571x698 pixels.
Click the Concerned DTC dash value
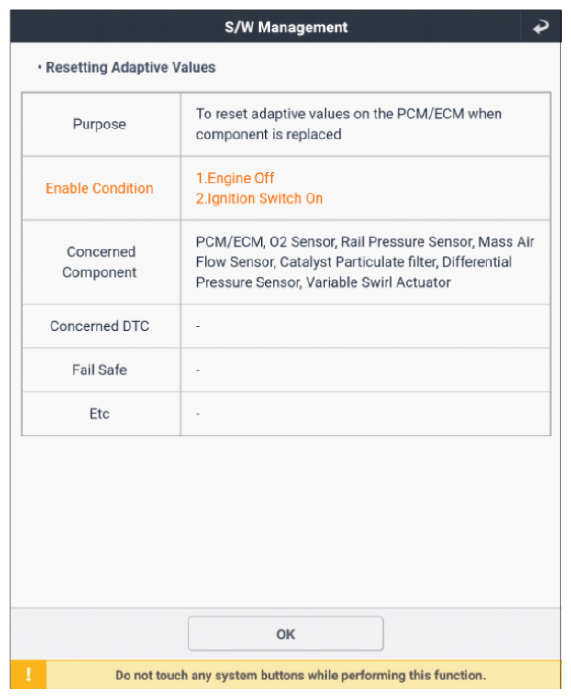point(198,326)
